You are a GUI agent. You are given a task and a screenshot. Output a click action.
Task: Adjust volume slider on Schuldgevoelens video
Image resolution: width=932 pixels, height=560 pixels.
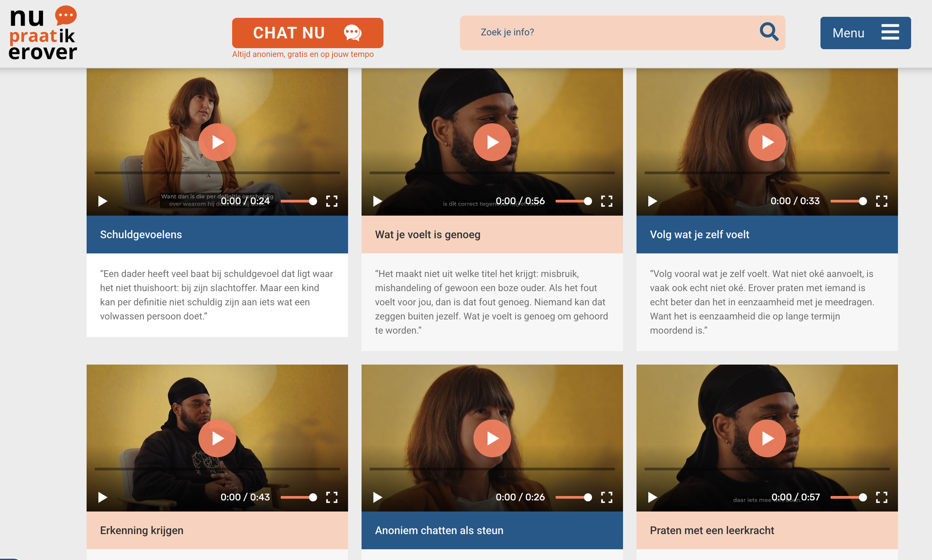point(299,201)
